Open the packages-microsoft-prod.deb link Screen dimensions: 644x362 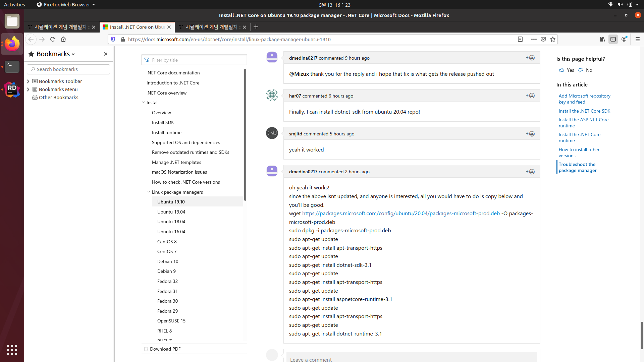pyautogui.click(x=401, y=214)
